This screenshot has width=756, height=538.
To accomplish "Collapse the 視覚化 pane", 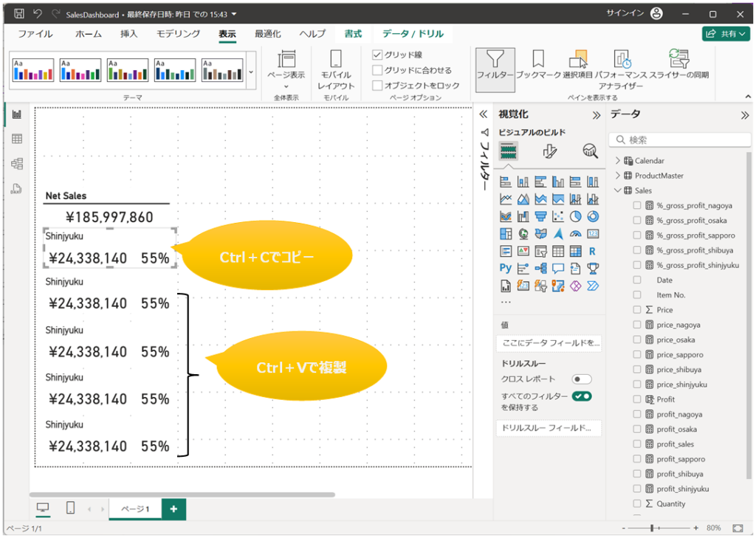I will pos(597,115).
